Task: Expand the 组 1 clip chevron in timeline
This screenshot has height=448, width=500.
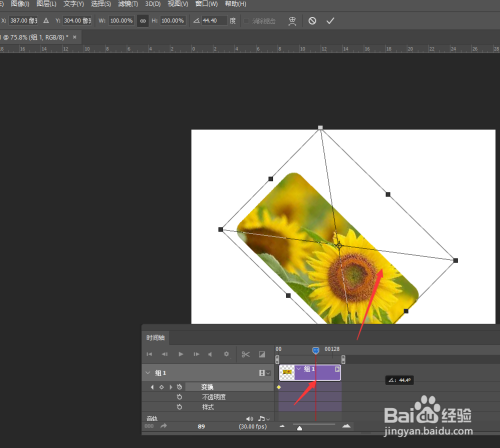Action: 299,369
